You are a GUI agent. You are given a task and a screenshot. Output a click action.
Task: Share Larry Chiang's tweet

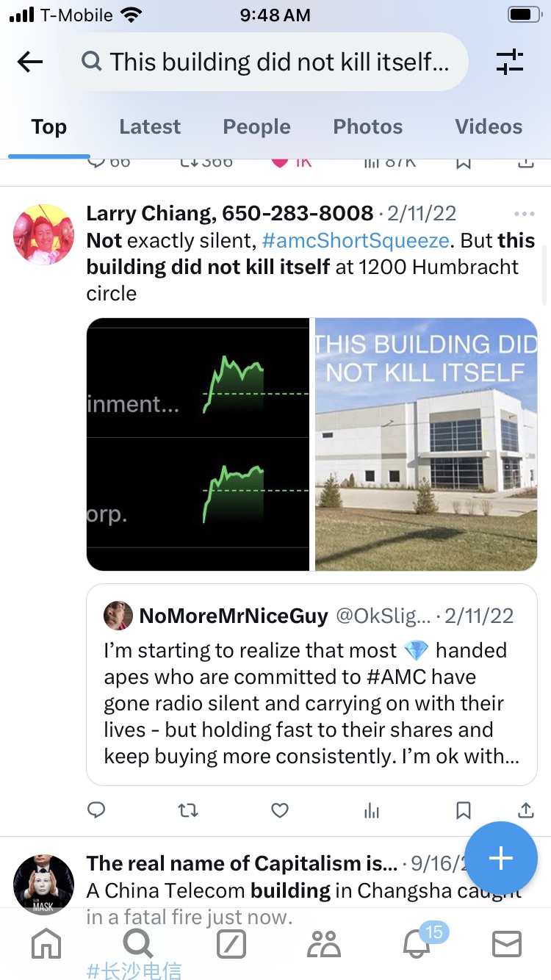(525, 810)
